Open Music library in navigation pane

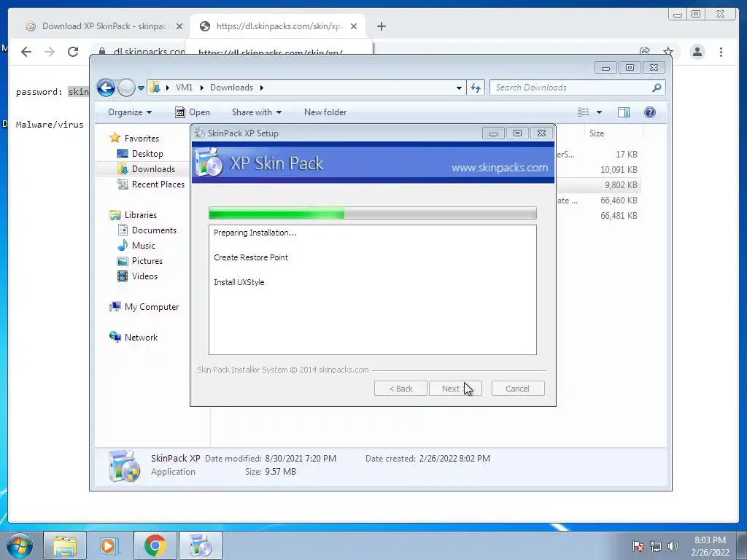click(x=136, y=246)
